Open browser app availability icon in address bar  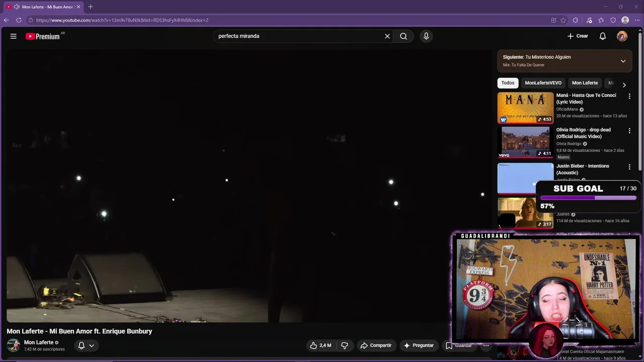click(553, 20)
